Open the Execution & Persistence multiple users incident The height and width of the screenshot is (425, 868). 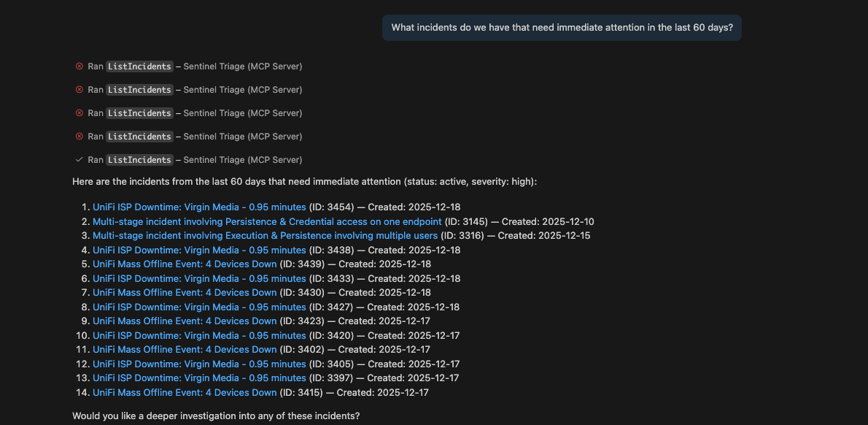click(265, 236)
